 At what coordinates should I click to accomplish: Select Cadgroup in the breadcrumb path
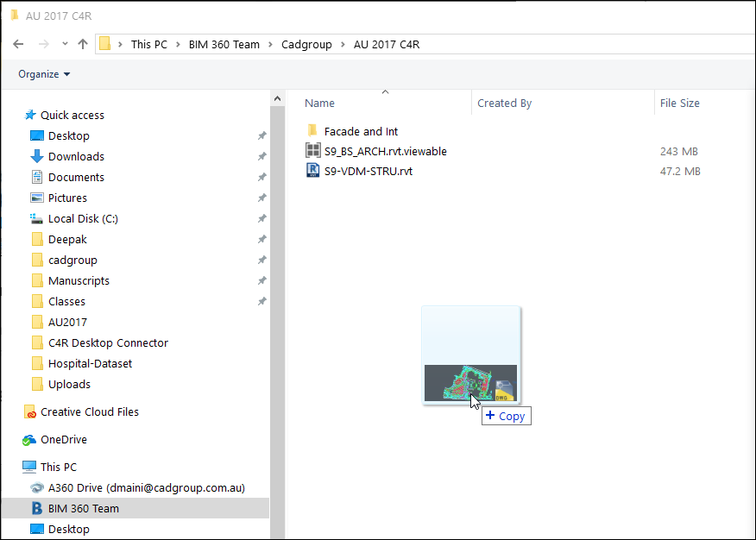pos(306,44)
